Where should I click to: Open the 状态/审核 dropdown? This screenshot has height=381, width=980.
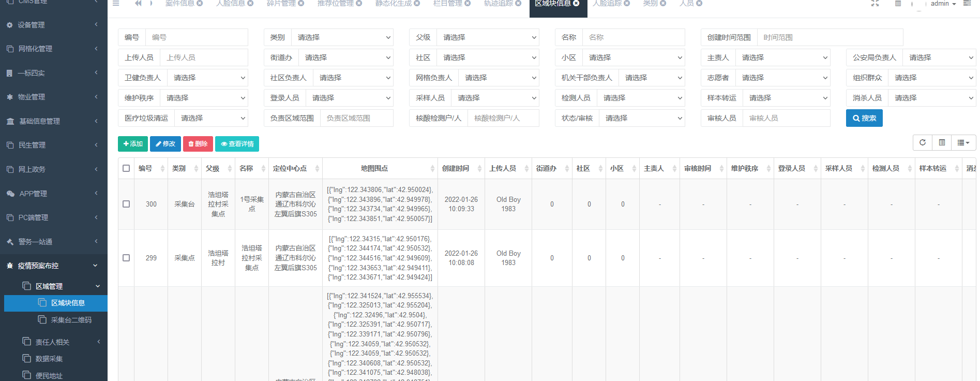coord(641,118)
